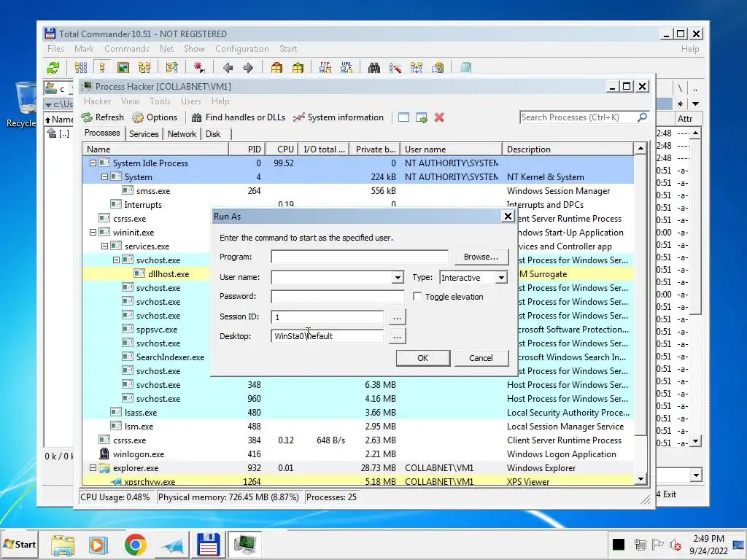Toggle the elevation checkbox
The image size is (747, 560).
pos(417,296)
